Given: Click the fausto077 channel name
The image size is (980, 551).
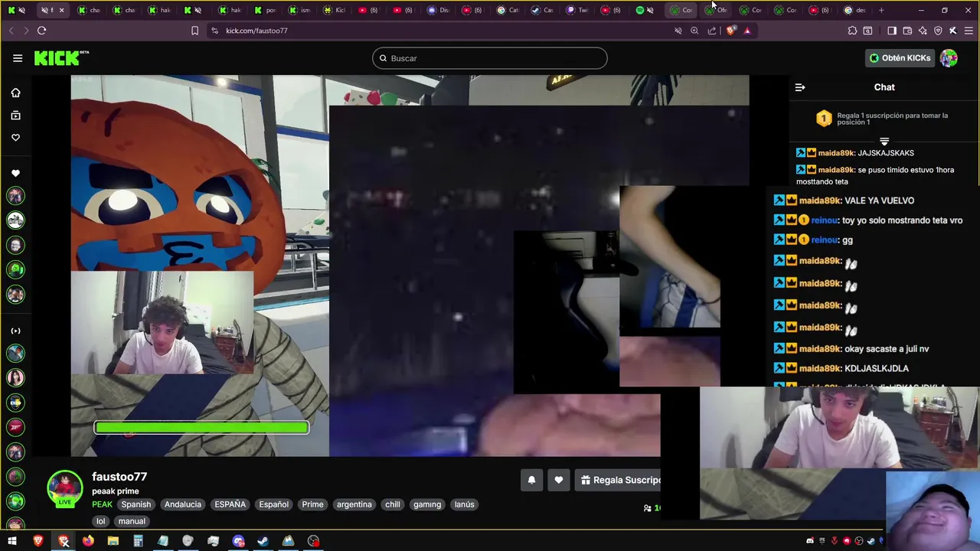Looking at the screenshot, I should [119, 477].
